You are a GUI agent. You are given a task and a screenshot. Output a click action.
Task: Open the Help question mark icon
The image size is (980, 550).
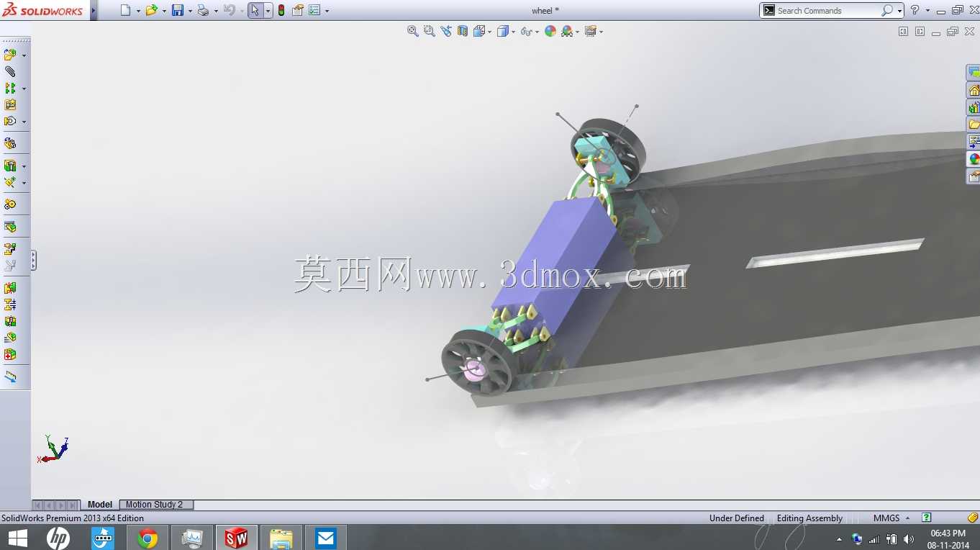915,10
